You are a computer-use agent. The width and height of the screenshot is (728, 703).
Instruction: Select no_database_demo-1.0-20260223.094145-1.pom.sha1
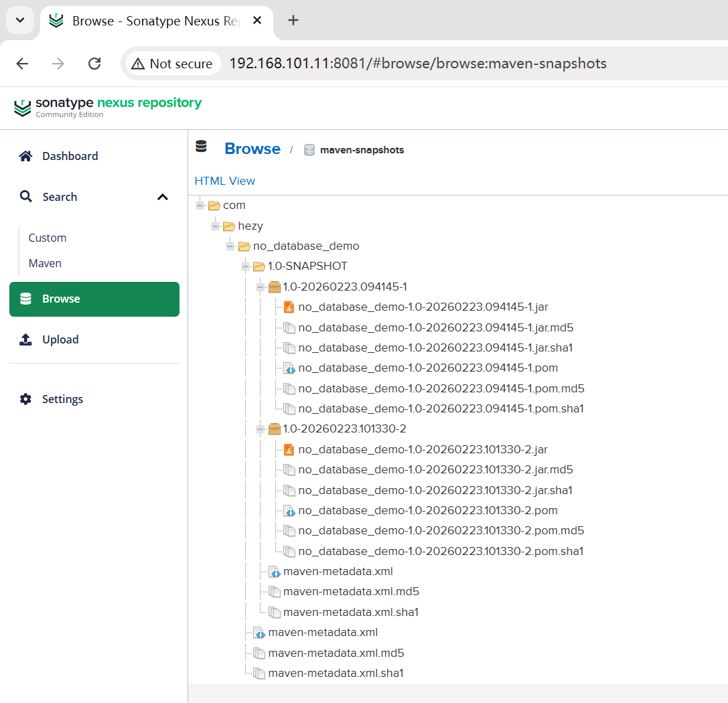click(441, 409)
